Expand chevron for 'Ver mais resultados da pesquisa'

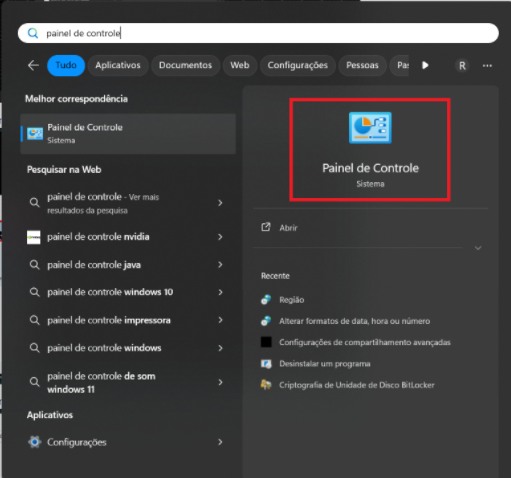[220, 203]
